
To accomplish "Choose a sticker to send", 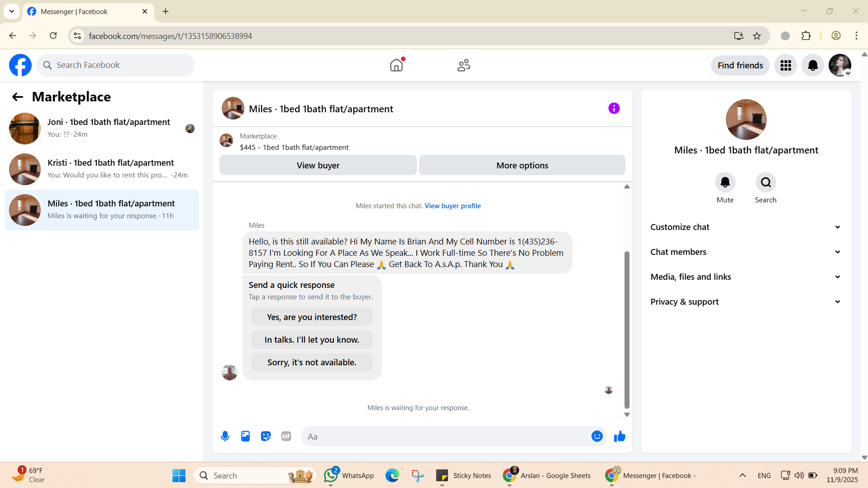I will point(266,436).
